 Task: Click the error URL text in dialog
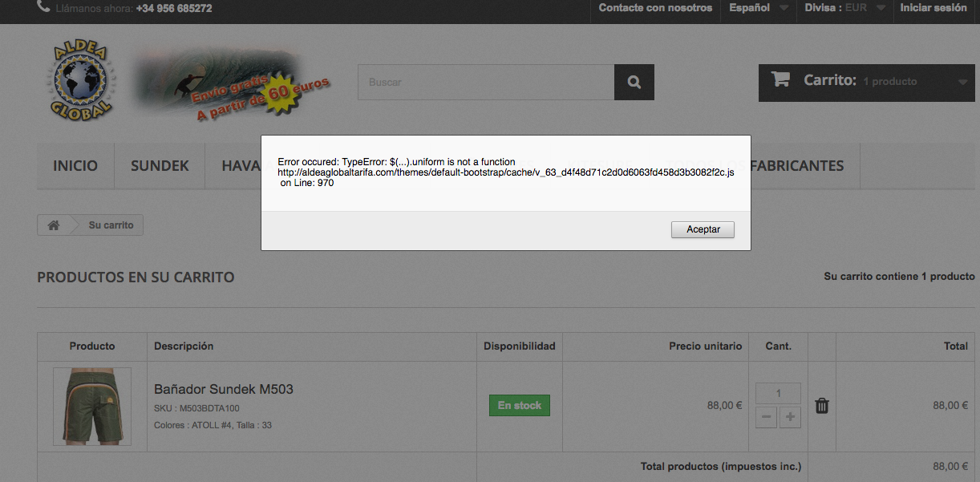pyautogui.click(x=506, y=172)
